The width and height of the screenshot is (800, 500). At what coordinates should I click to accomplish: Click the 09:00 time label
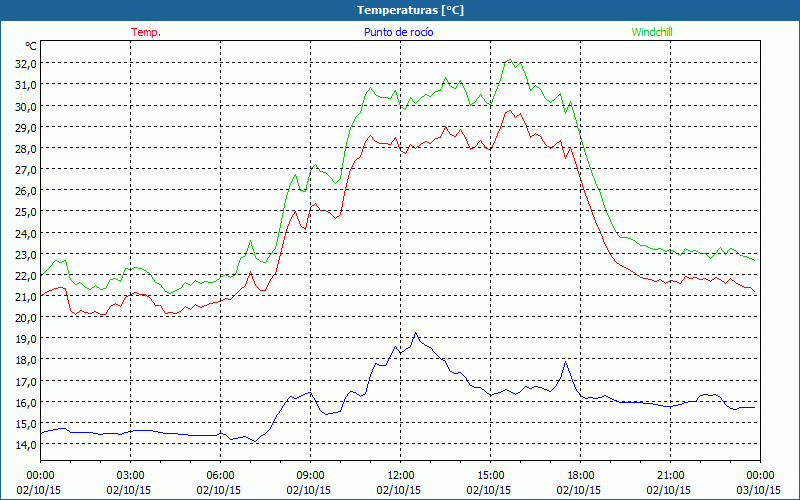[310, 476]
